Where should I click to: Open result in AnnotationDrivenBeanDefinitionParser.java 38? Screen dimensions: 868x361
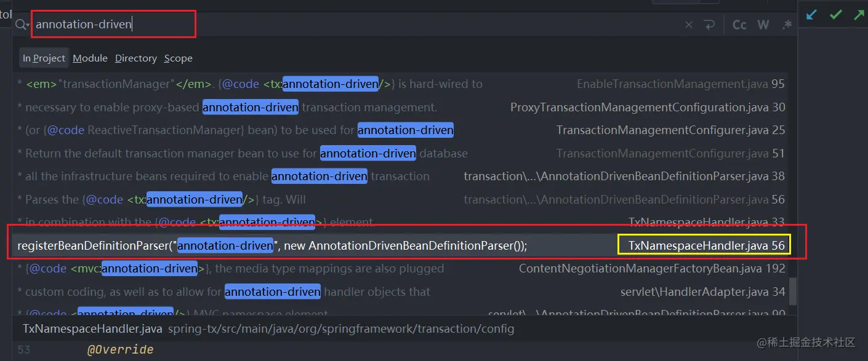401,176
